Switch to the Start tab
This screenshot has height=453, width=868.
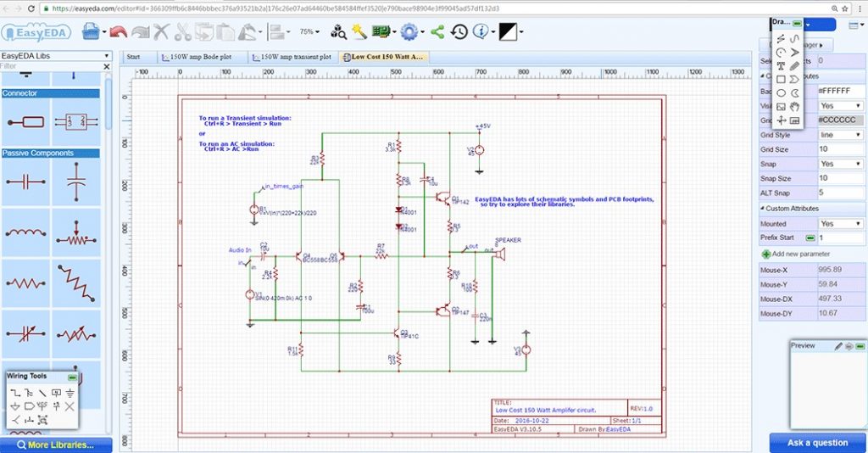[x=133, y=57]
